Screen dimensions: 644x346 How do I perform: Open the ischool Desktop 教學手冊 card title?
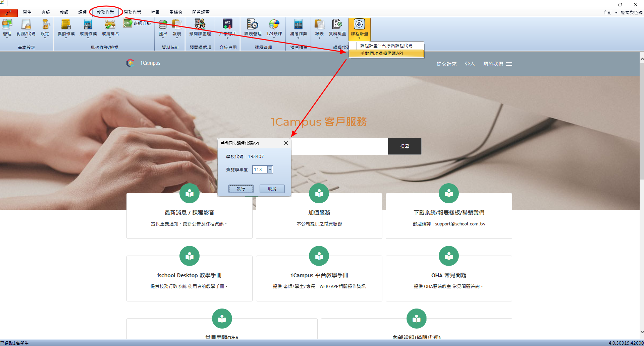point(190,275)
